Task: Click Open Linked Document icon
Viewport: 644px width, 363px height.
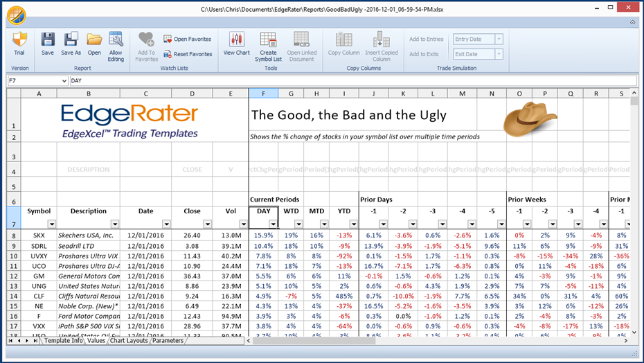Action: 301,40
